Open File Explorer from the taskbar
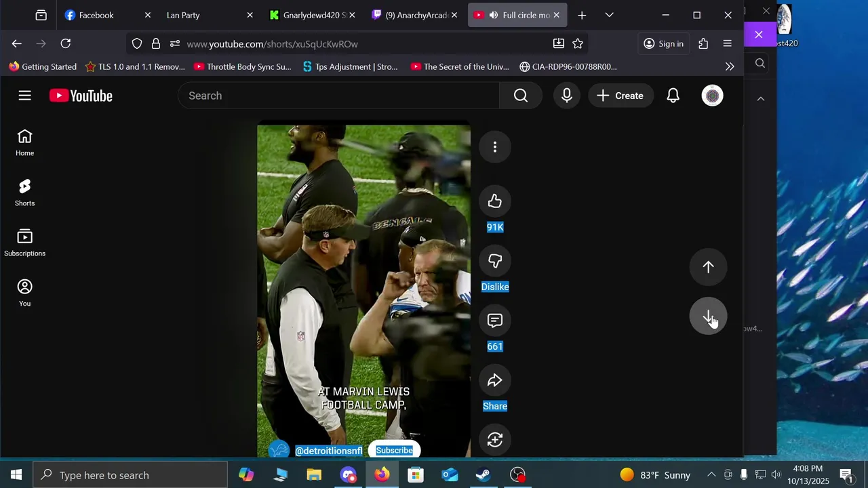Screen dimensions: 868x488 tap(314, 475)
